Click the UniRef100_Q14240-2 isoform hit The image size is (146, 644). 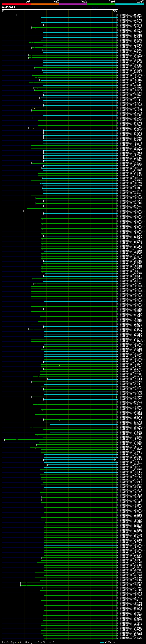(x=133, y=341)
